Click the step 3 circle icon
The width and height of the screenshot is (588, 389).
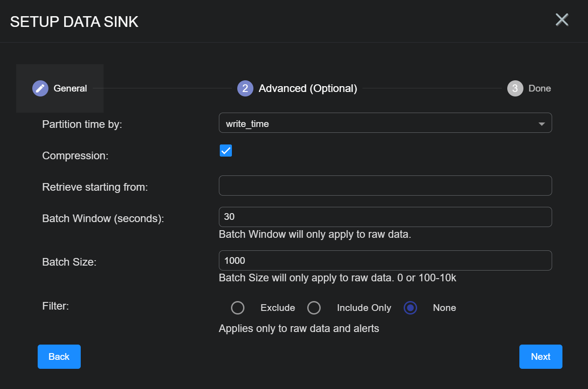pos(515,88)
